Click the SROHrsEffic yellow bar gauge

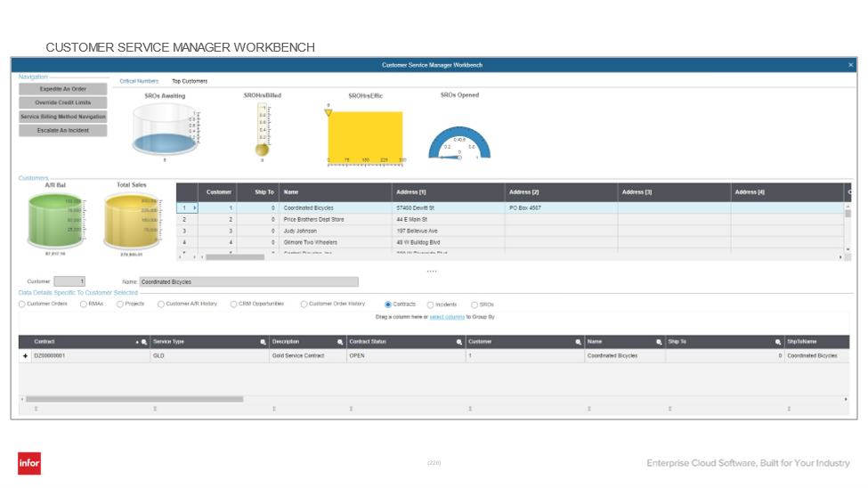(365, 137)
